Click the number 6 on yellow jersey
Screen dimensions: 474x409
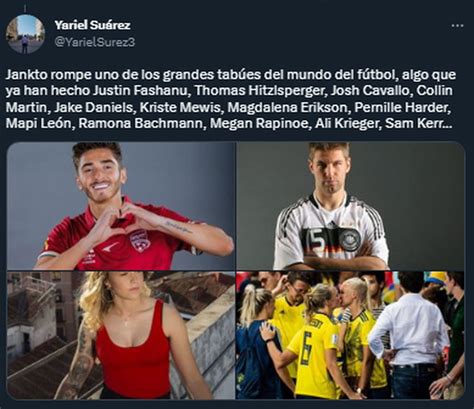[x=307, y=352]
